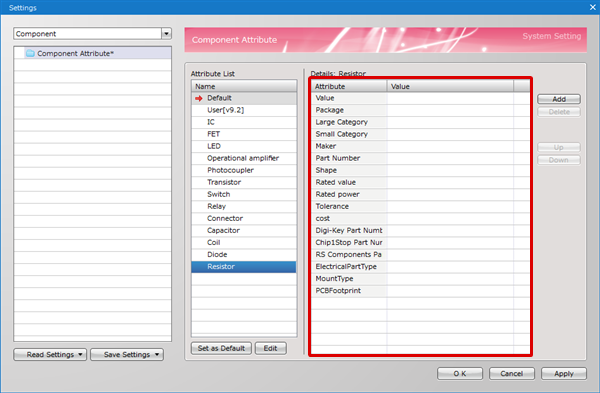This screenshot has height=393, width=600.
Task: Click the red arrow icon beside Default
Action: (x=199, y=98)
